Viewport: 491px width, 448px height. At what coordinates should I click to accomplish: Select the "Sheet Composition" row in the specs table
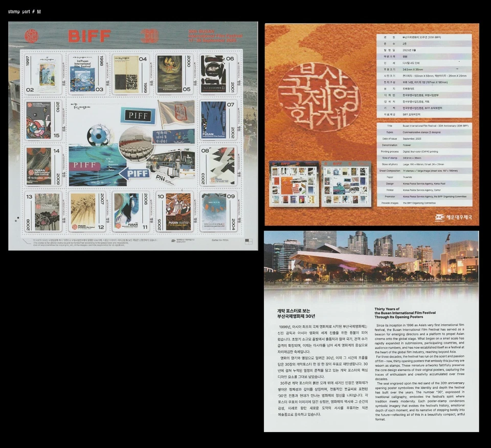(390, 171)
